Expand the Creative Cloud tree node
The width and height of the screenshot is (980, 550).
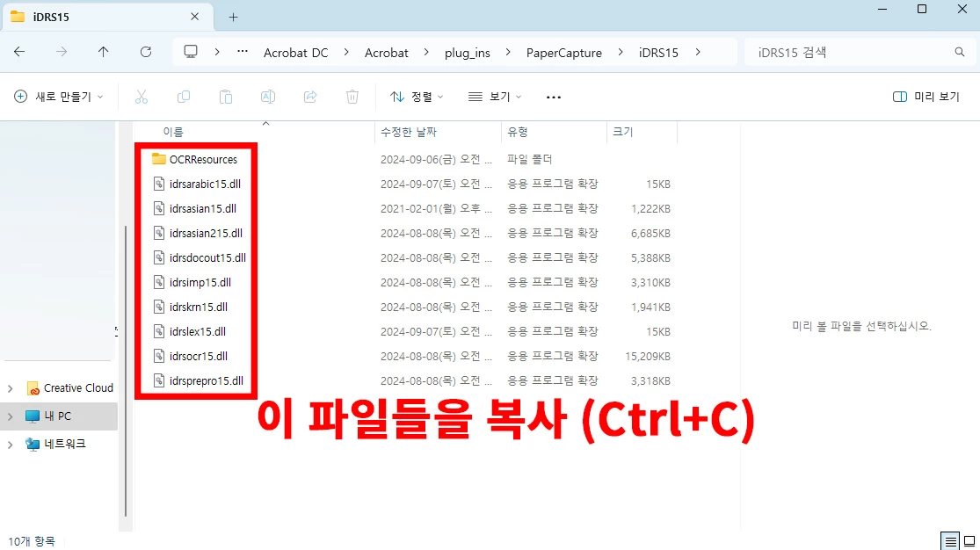tap(10, 388)
